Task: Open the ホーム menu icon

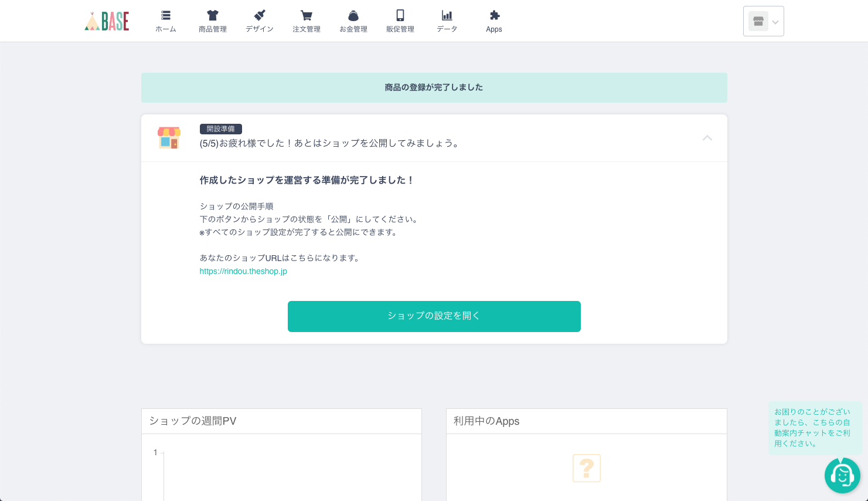Action: pyautogui.click(x=166, y=15)
